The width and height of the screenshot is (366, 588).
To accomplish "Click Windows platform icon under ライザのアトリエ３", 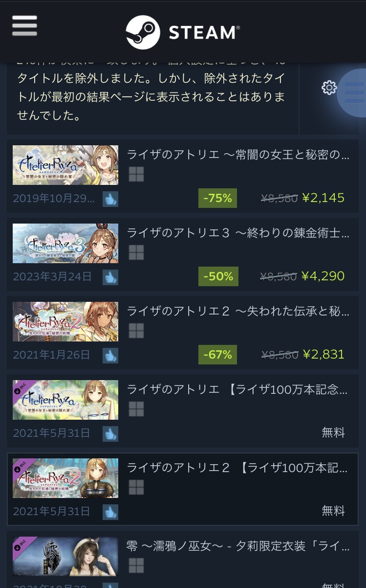I will 136,252.
